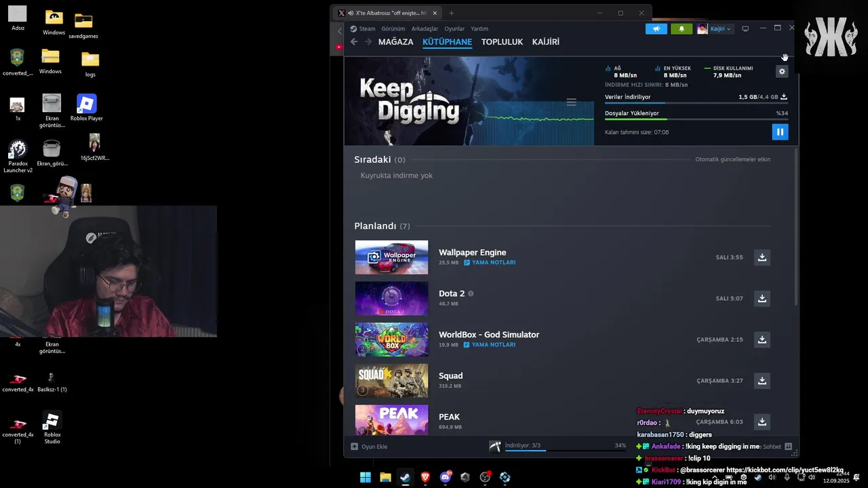Open the Oyunlar menu

454,28
